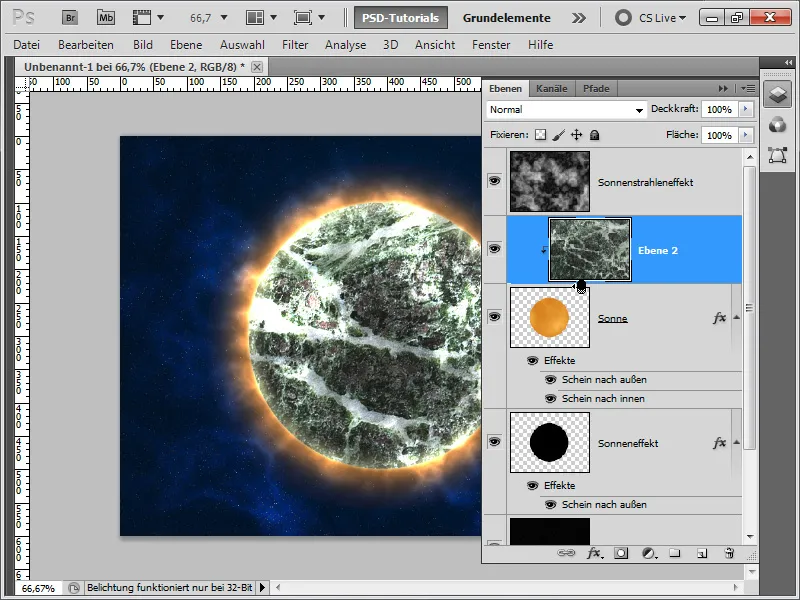Launch Mini Bridge from the Mb icon

coord(106,18)
